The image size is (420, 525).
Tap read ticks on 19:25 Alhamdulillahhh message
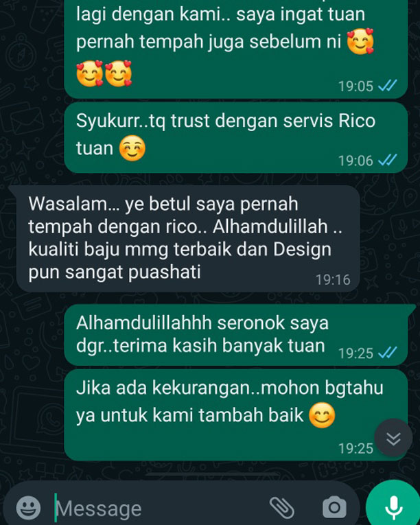[x=388, y=353]
